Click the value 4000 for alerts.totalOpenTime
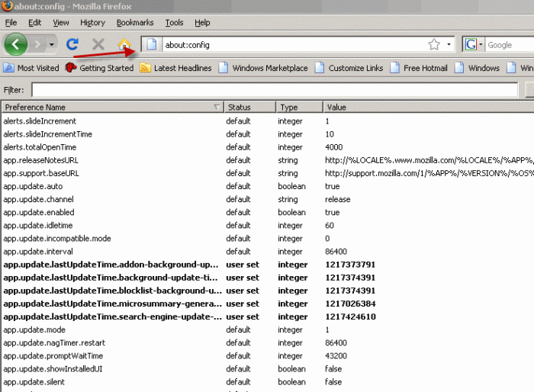This screenshot has width=534, height=392. [334, 147]
